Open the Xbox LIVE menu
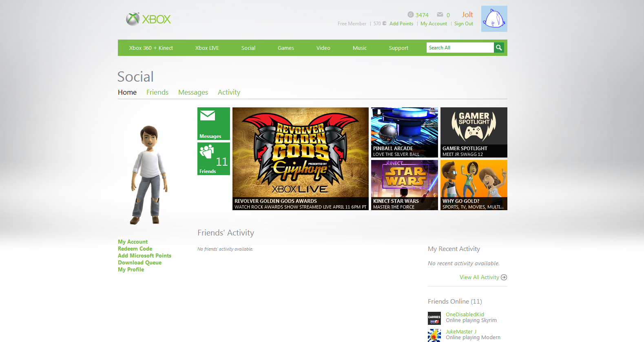644x342 pixels. (207, 48)
